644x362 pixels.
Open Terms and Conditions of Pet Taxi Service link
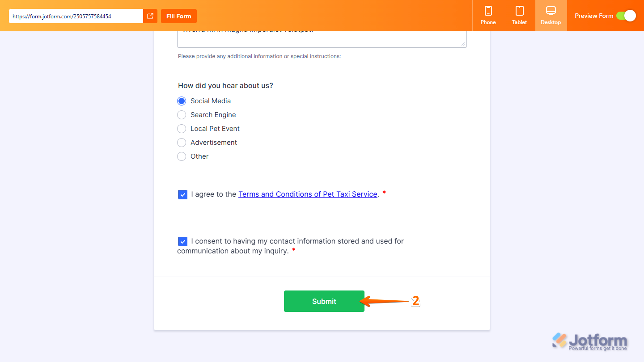tap(308, 194)
